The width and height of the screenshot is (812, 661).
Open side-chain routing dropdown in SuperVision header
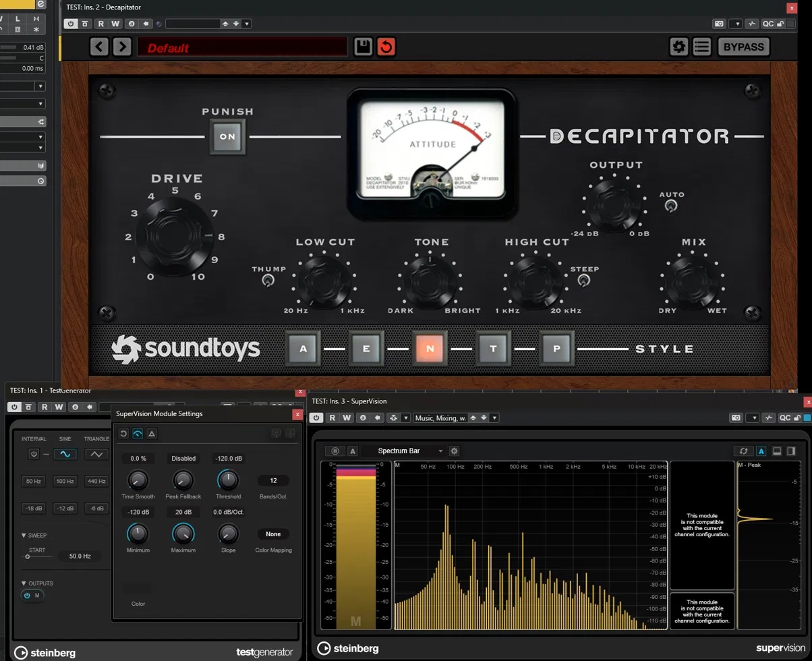[405, 418]
